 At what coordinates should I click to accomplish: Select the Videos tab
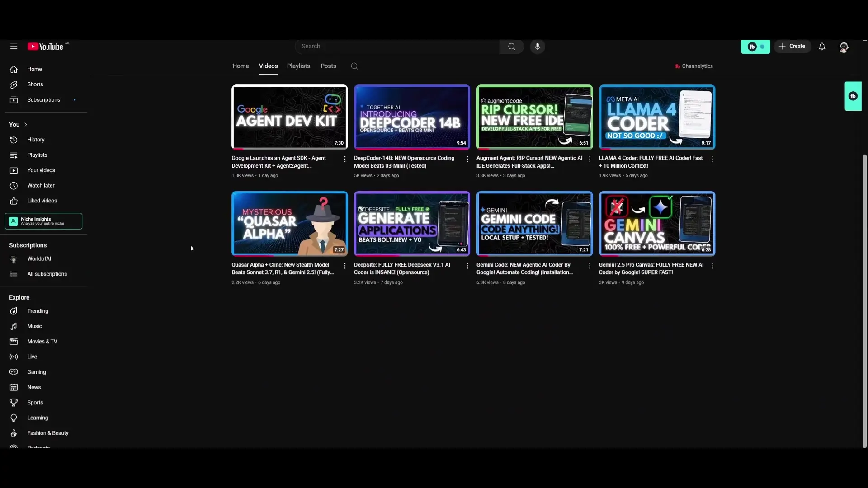[268, 66]
